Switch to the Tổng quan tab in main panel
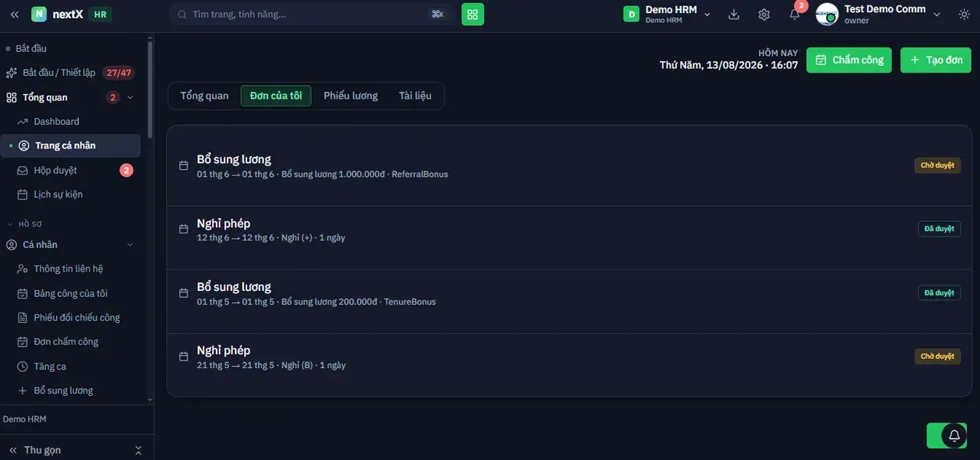This screenshot has height=460, width=980. [204, 96]
